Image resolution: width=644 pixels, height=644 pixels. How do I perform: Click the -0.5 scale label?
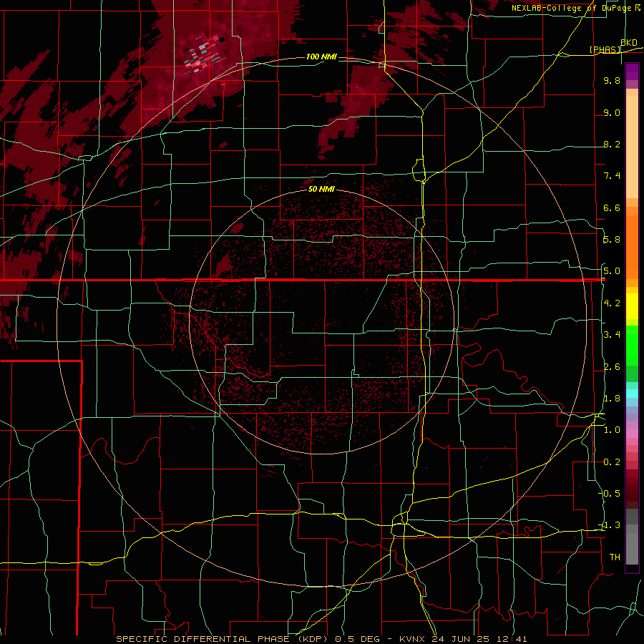click(x=610, y=494)
